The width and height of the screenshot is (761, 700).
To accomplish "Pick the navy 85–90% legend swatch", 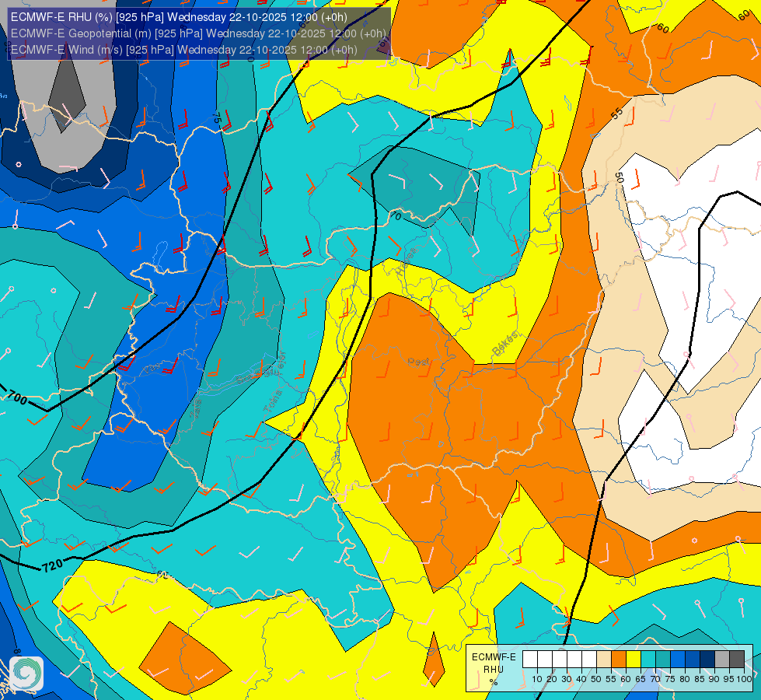I will pos(707,660).
